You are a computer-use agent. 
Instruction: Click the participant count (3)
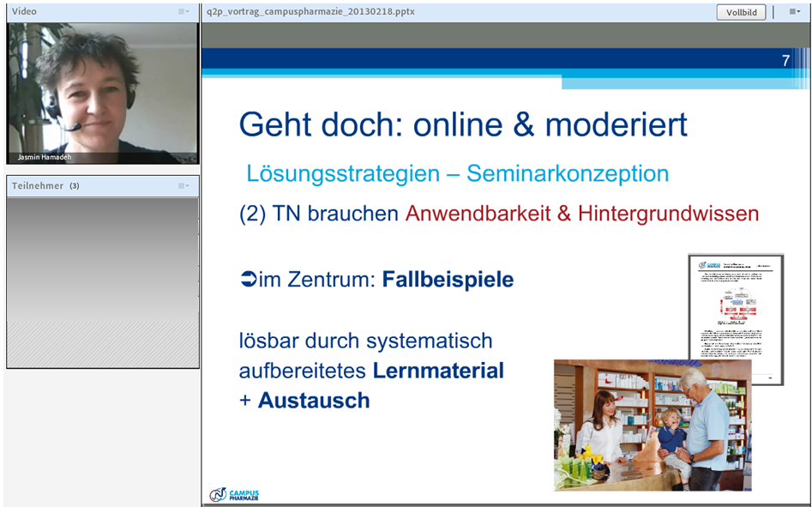[x=75, y=186]
